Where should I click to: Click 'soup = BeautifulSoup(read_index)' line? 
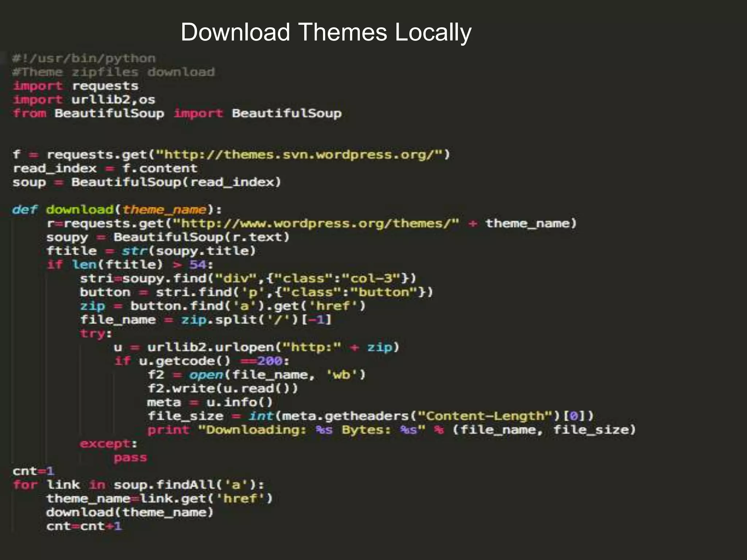(147, 182)
